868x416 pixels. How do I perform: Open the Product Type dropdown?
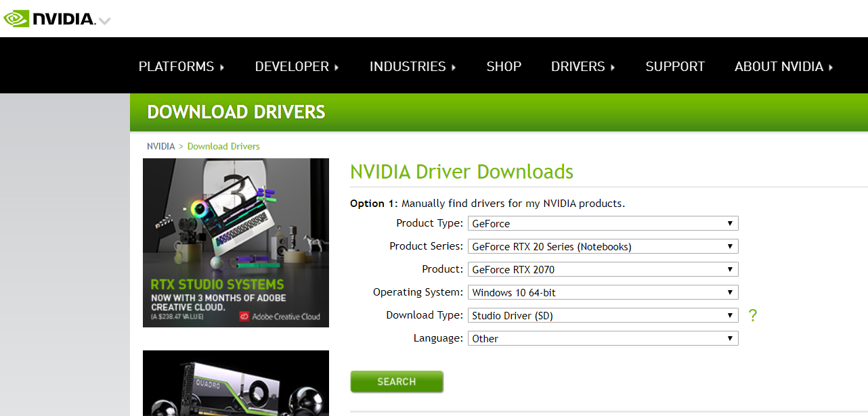pyautogui.click(x=603, y=223)
